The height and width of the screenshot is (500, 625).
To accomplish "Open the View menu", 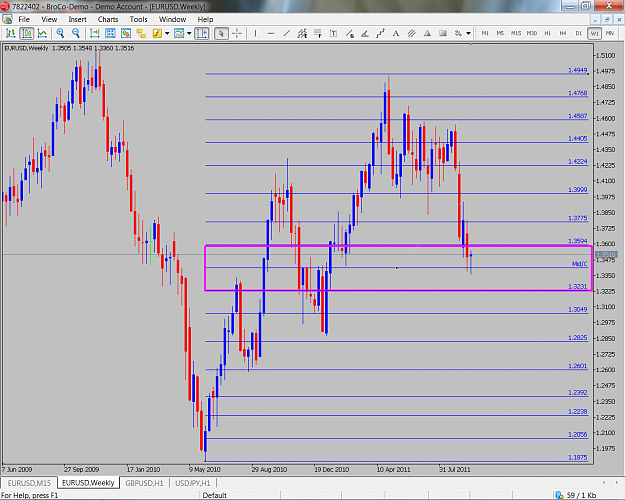I will tap(49, 19).
